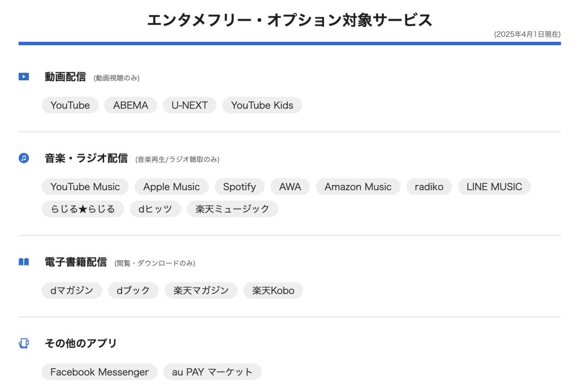
Task: Choose the Amazon Music tag
Action: [x=358, y=187]
